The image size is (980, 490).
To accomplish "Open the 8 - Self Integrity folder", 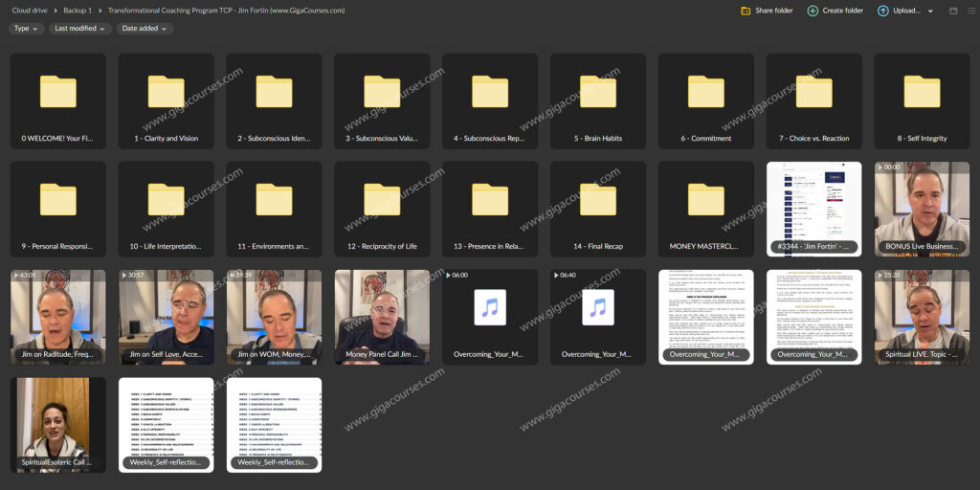I will click(x=922, y=100).
